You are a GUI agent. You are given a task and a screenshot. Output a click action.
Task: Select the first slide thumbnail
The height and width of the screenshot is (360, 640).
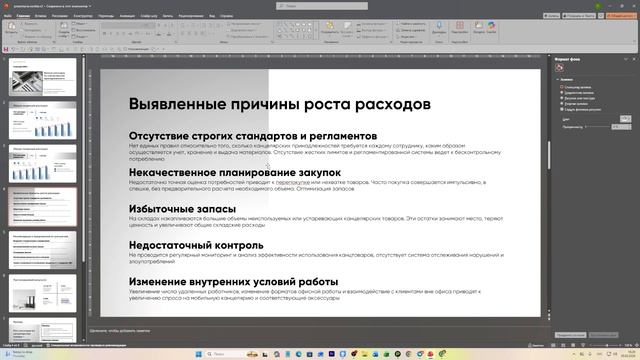42,77
